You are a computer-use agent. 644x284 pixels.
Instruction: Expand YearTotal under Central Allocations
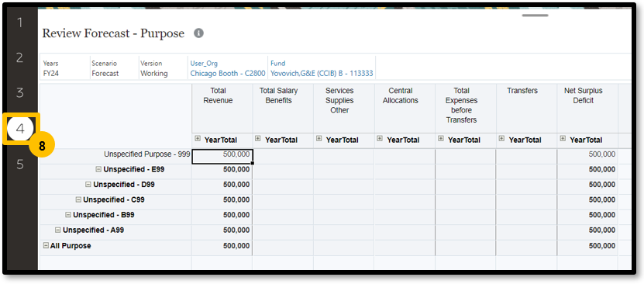pyautogui.click(x=380, y=139)
